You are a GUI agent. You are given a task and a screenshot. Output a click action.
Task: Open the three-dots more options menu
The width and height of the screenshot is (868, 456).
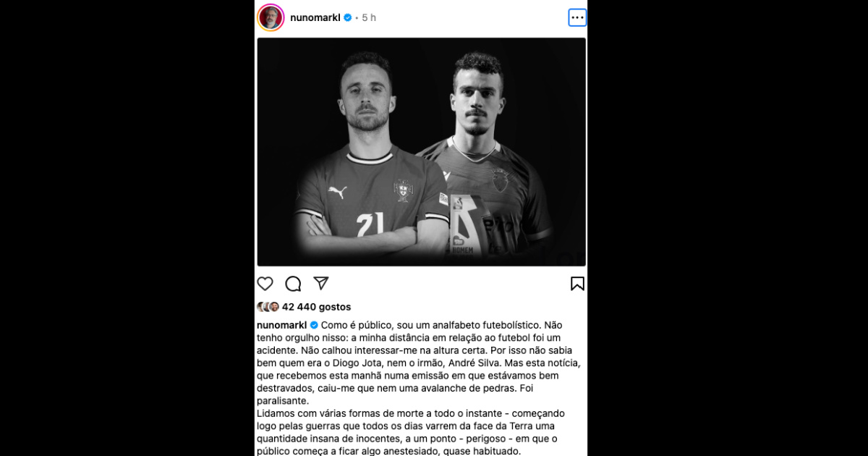click(x=577, y=17)
